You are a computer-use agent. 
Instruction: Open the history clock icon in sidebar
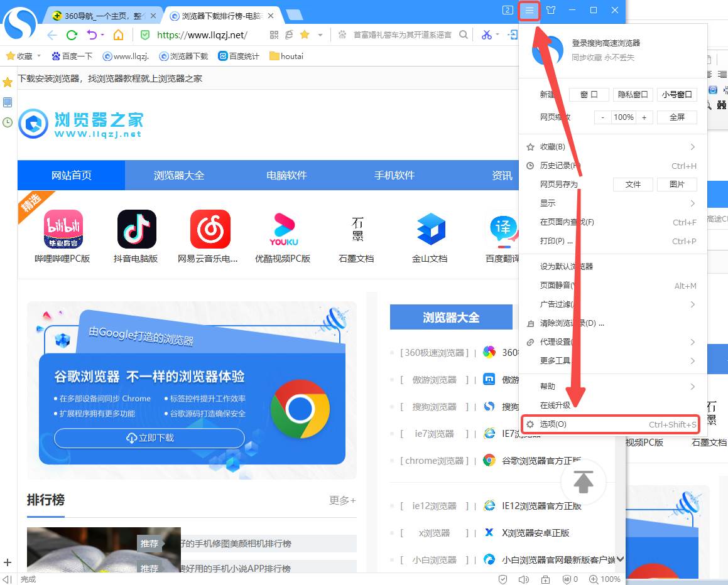point(8,122)
